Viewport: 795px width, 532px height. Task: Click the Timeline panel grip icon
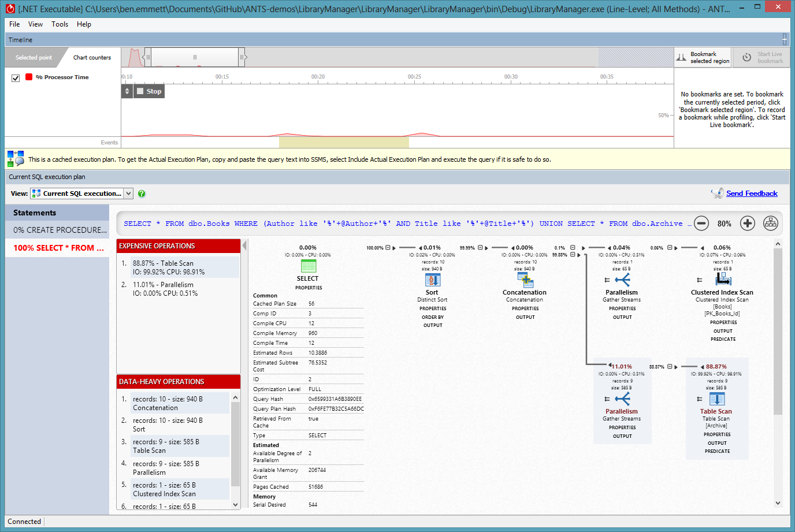785,39
